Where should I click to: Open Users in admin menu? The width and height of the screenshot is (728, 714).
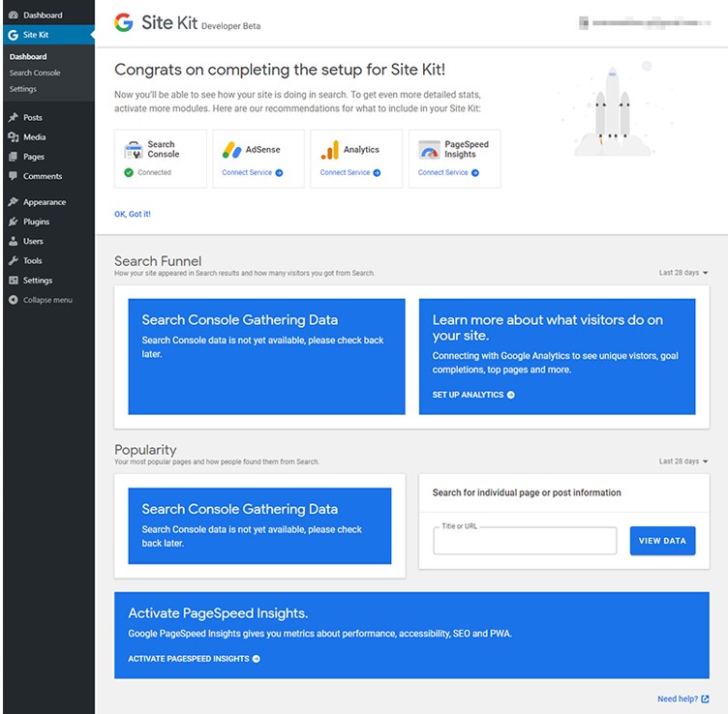pos(33,241)
